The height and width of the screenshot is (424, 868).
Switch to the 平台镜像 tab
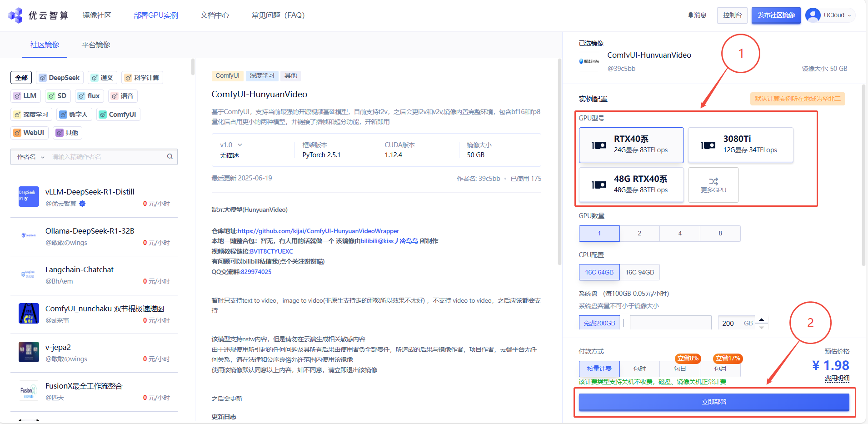(x=96, y=45)
